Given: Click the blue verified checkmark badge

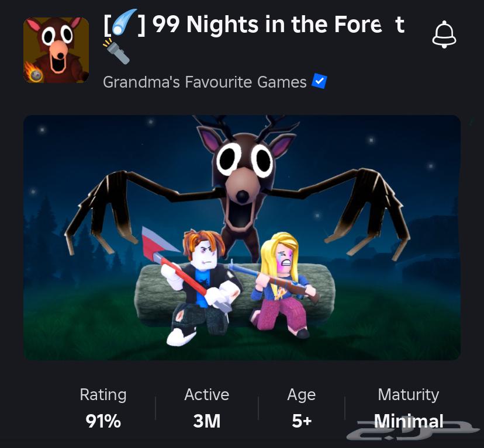Looking at the screenshot, I should point(319,81).
